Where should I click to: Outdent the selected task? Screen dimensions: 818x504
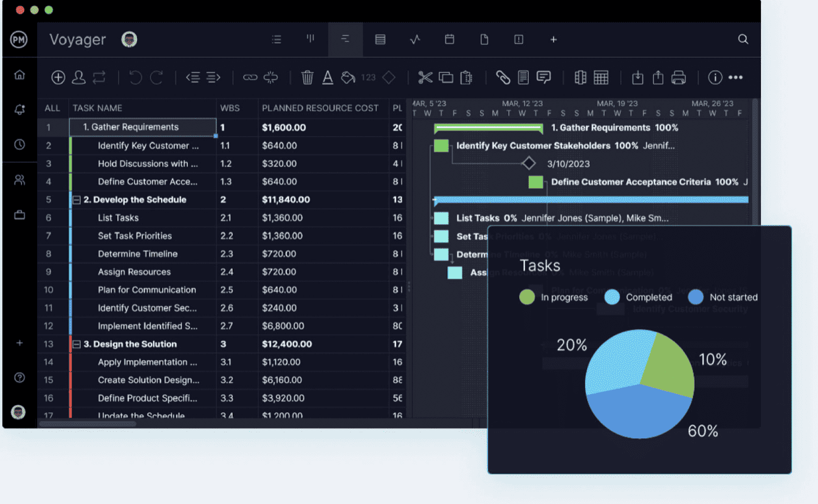(193, 77)
